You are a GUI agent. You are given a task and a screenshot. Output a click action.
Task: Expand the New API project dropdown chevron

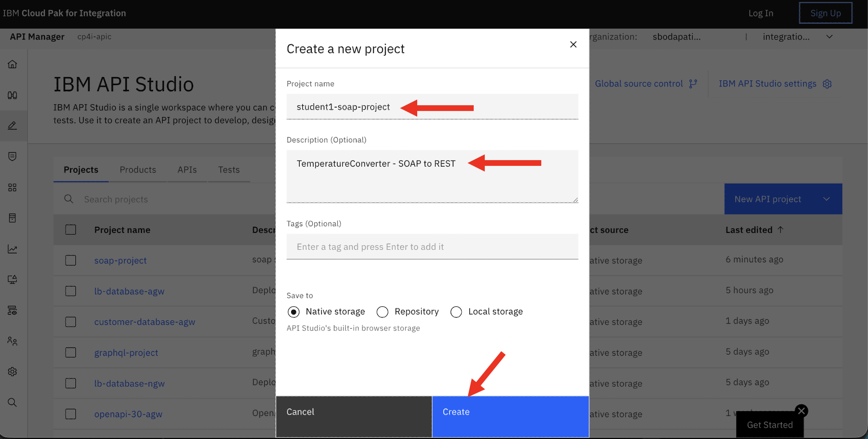(827, 199)
